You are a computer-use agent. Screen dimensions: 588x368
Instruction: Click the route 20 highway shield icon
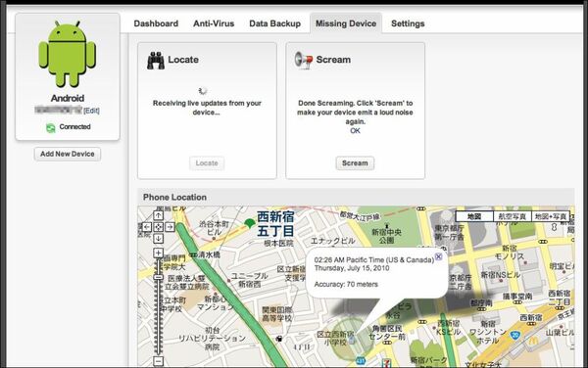click(x=515, y=336)
